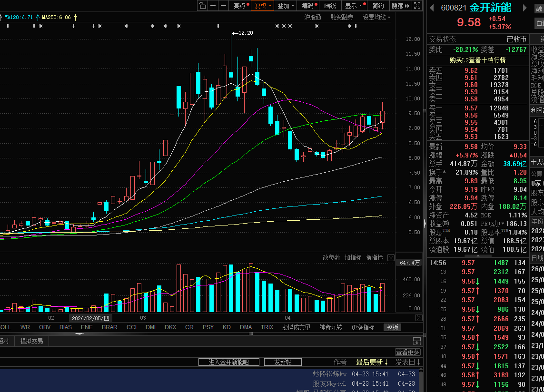Click the stock name 金开新能
Viewport: 544px width, 392px height.
490,7
